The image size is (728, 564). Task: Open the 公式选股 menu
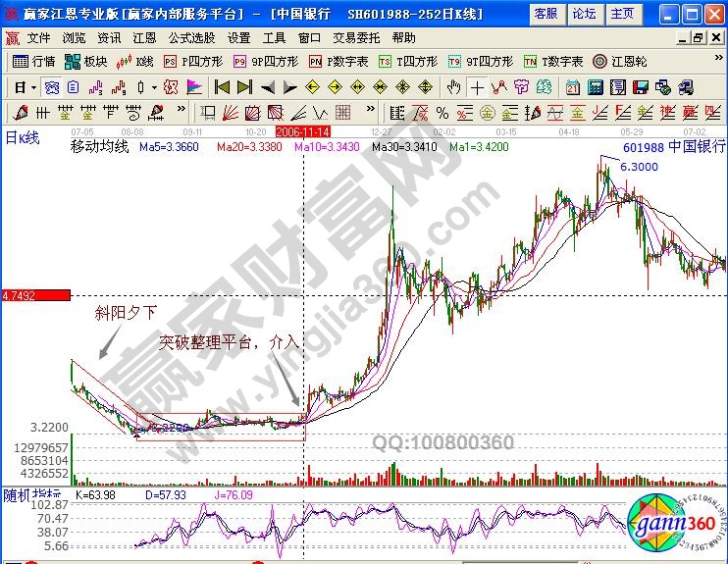coord(191,37)
